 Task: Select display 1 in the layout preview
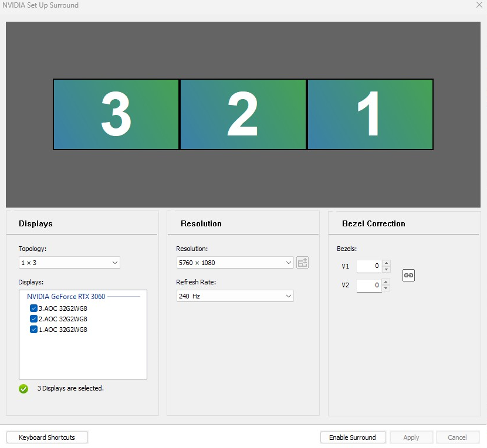click(x=370, y=114)
